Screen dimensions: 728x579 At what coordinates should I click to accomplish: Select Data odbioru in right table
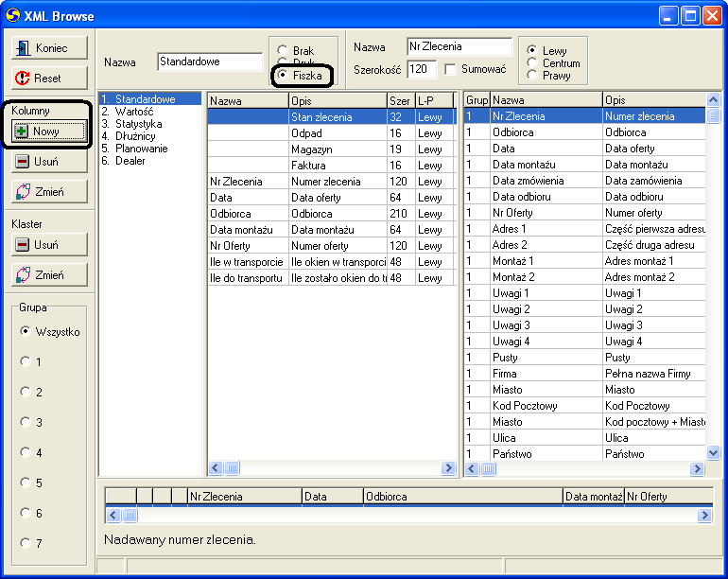[x=584, y=197]
